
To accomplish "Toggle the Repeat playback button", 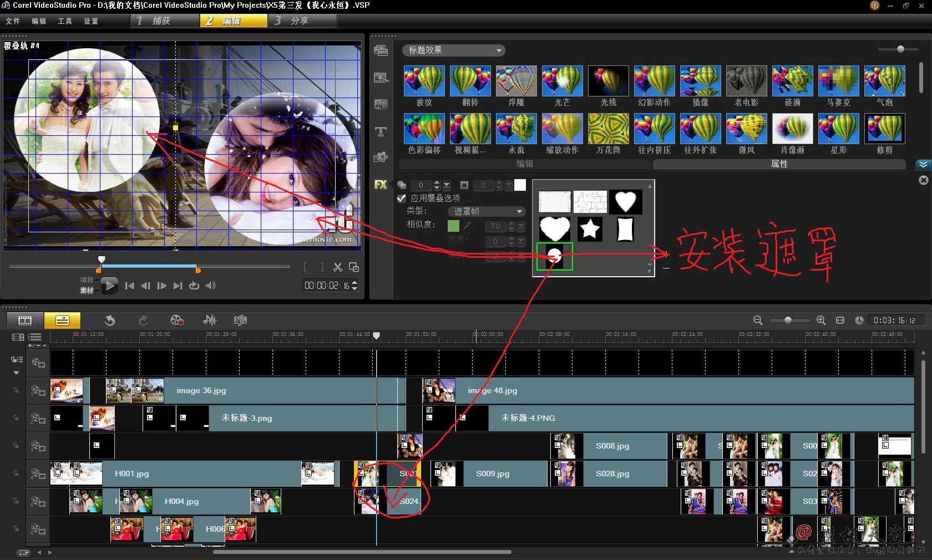I will [x=194, y=286].
